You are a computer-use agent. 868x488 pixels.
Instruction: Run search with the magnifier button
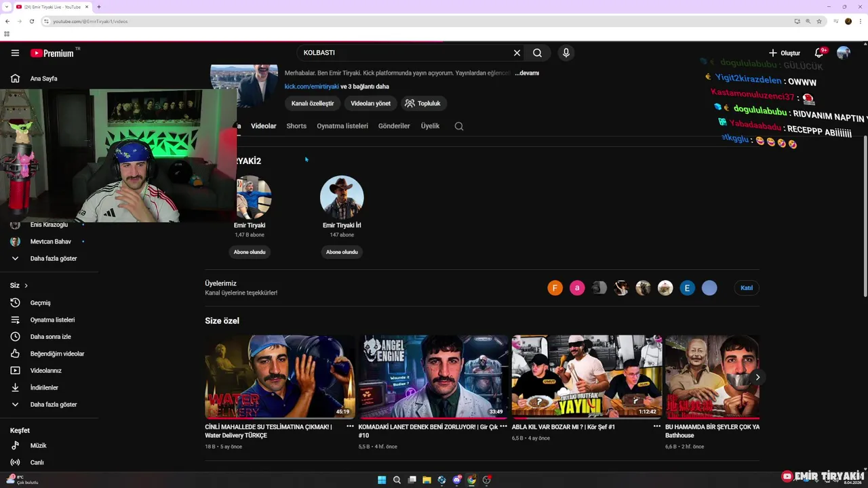point(537,53)
